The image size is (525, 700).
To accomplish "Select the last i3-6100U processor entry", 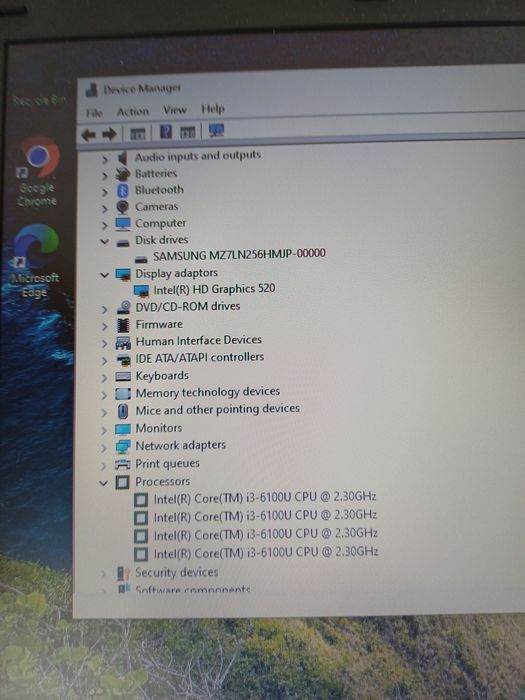I will coord(266,553).
